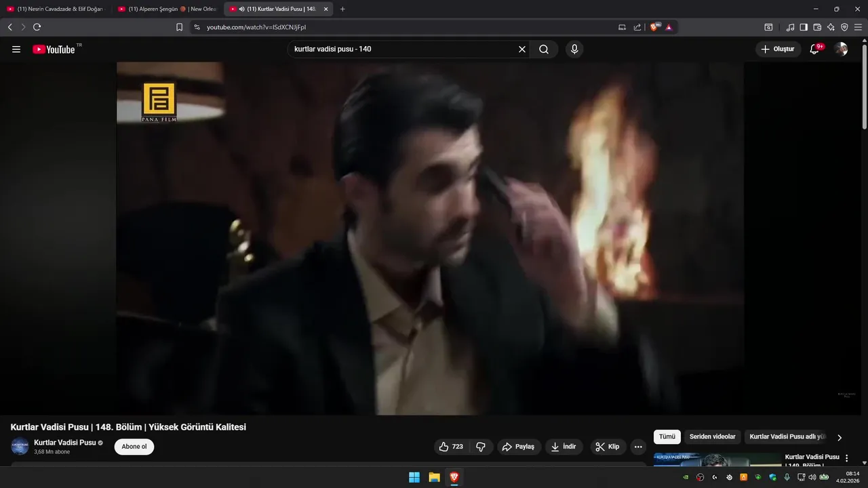Reload the current page
Viewport: 868px width, 488px height.
click(x=37, y=27)
